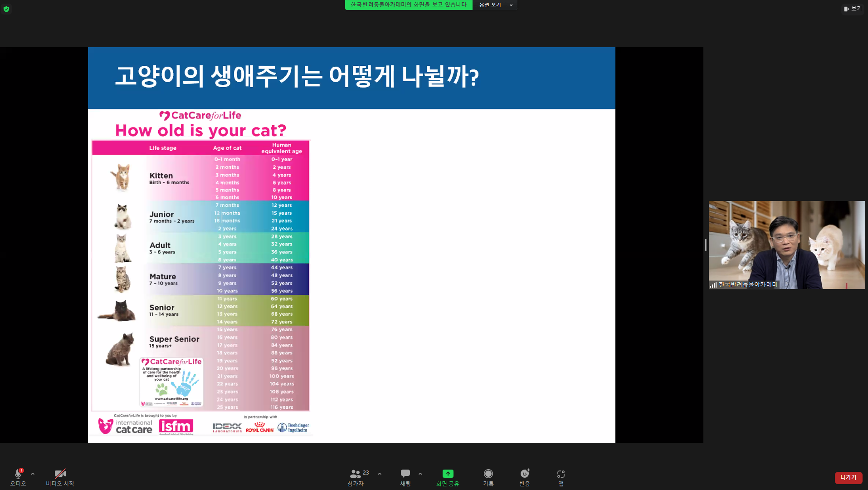Image resolution: width=868 pixels, height=490 pixels.
Task: Open the participants list icon
Action: coord(356,474)
